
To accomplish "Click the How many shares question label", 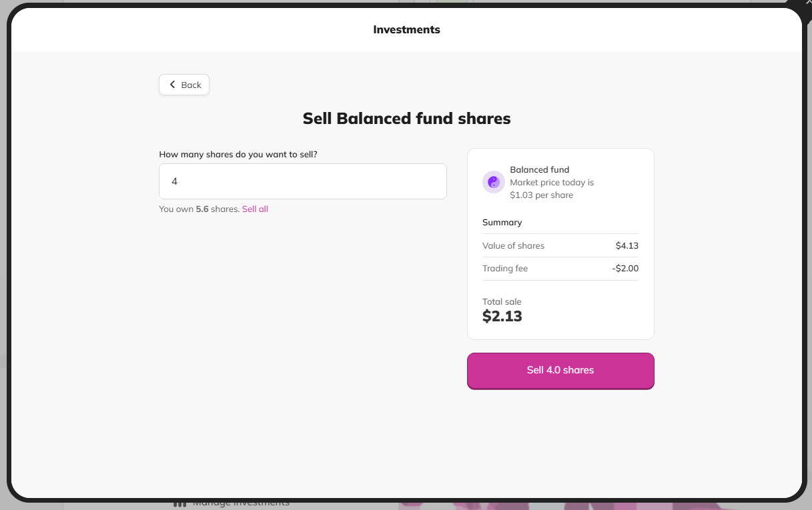I will click(238, 155).
